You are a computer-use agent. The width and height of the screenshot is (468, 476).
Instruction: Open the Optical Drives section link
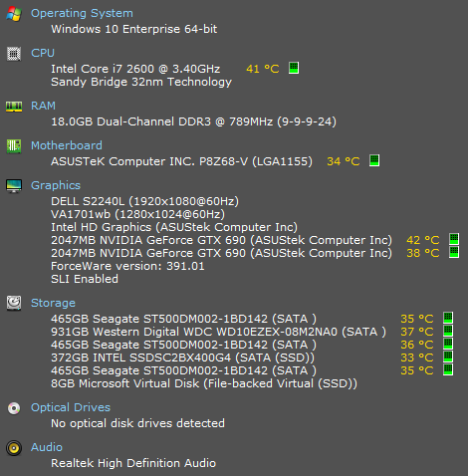pos(71,408)
